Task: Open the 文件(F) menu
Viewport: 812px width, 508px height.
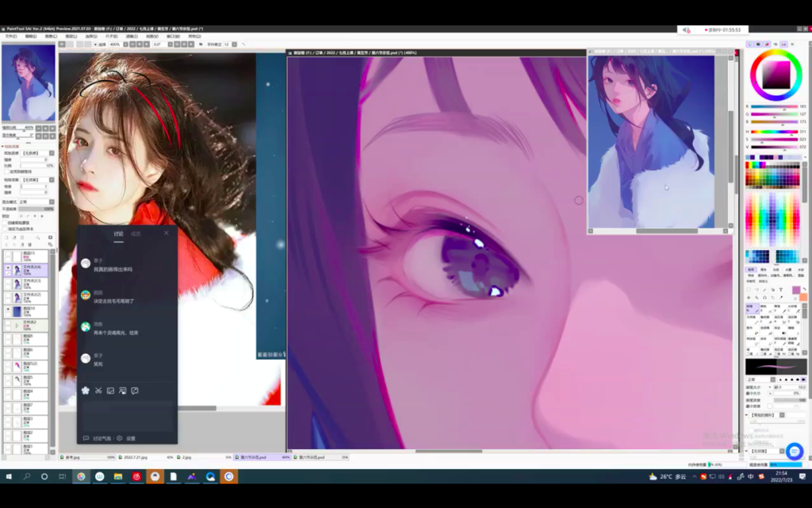Action: (10, 35)
